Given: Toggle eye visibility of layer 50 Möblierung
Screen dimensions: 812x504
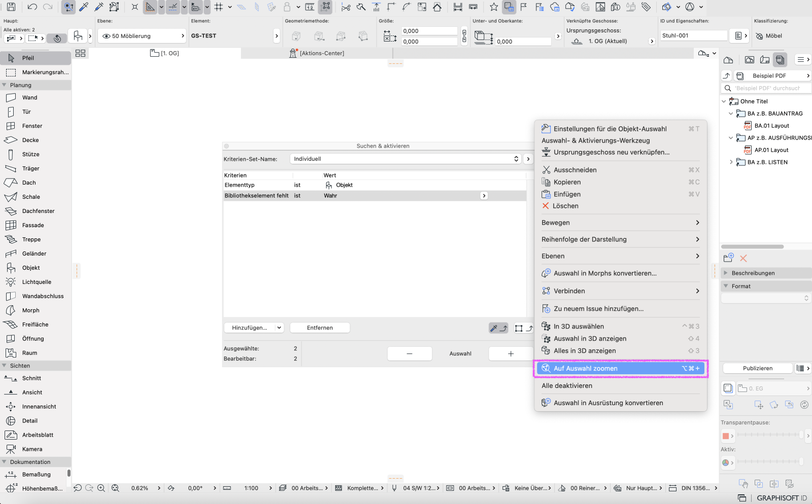Looking at the screenshot, I should [107, 36].
